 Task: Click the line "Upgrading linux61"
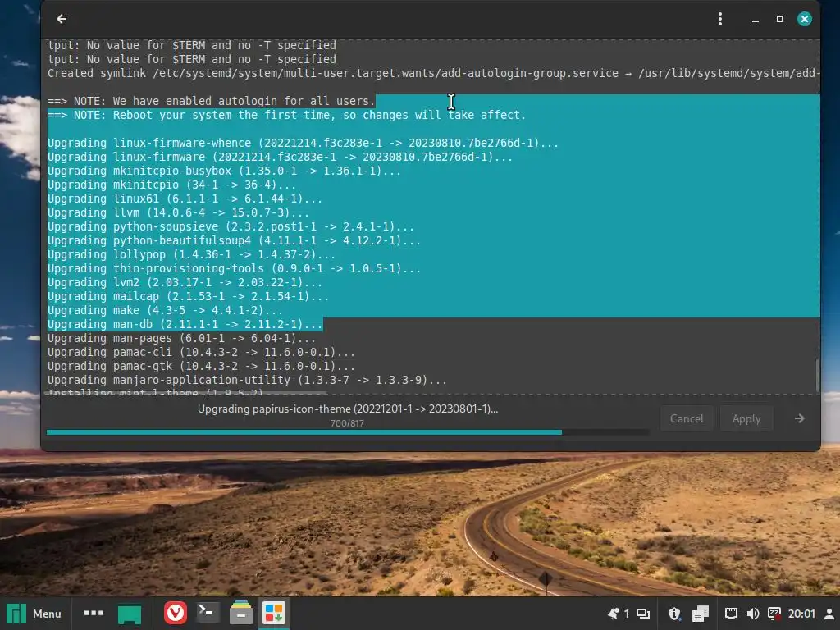(185, 199)
